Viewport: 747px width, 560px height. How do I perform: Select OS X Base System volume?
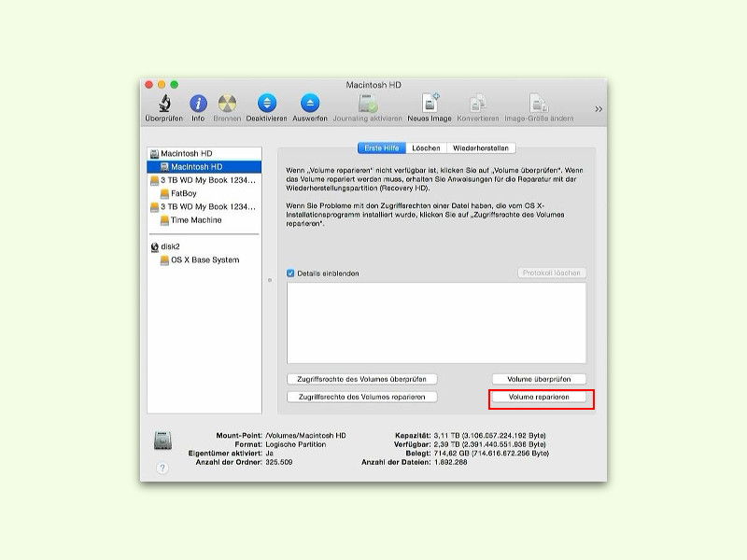coord(204,260)
